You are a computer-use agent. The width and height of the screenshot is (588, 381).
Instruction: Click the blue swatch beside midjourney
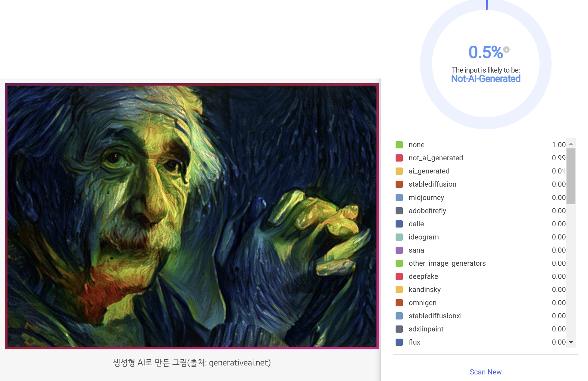coord(399,198)
